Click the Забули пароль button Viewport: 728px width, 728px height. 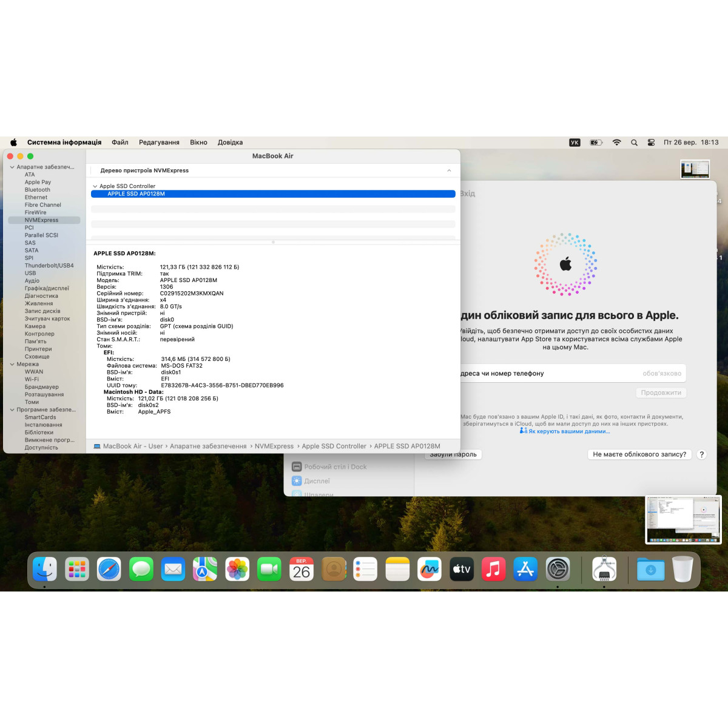click(x=453, y=454)
